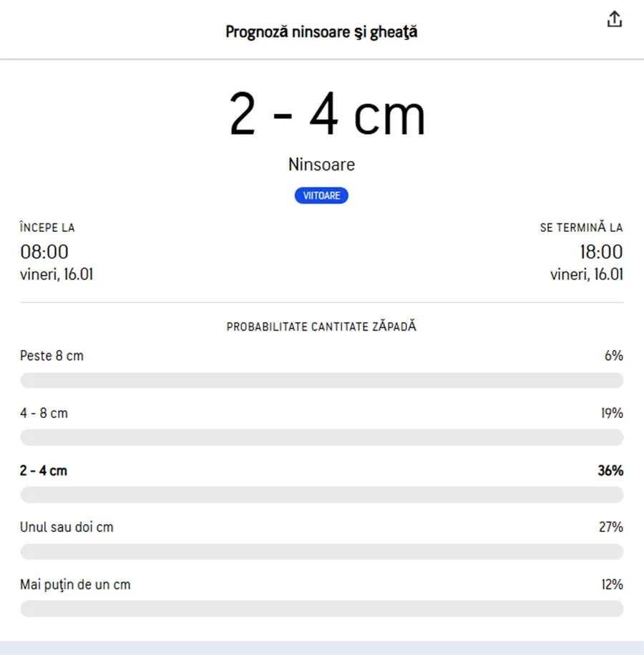Click the 18:00 end time
644x655 pixels.
click(601, 252)
